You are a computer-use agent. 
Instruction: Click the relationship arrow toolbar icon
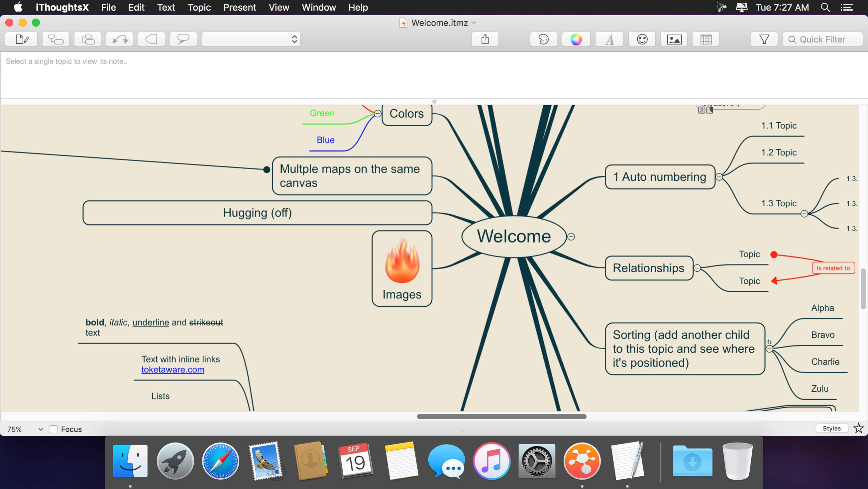120,40
